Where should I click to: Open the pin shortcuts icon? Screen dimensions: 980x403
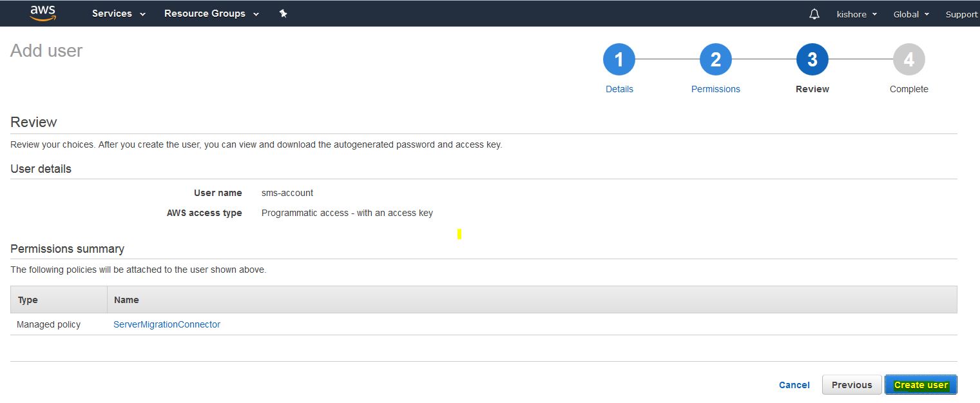pyautogui.click(x=283, y=14)
